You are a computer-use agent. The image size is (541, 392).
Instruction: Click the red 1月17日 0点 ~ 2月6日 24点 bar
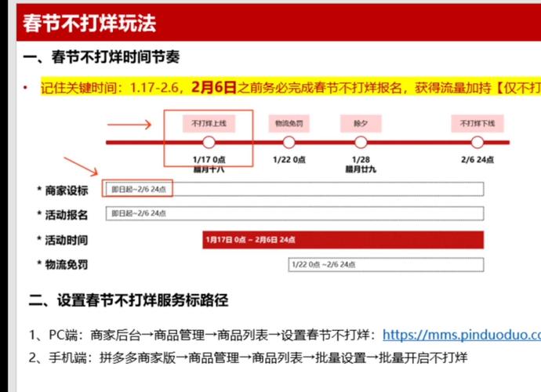pos(343,240)
